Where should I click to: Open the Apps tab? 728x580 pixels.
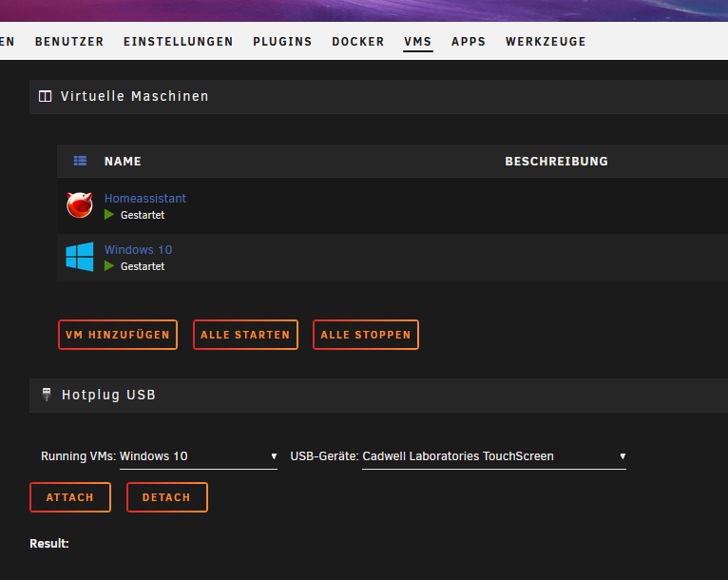[x=469, y=42]
